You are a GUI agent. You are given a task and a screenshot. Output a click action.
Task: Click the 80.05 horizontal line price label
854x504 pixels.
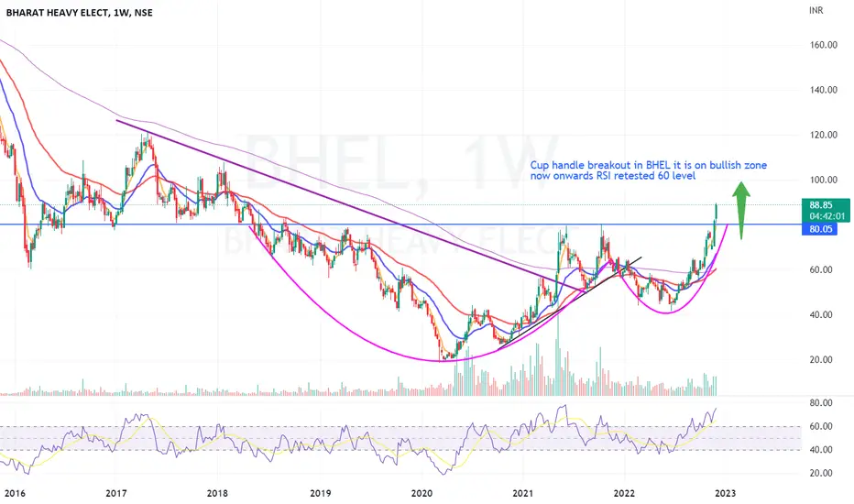tap(820, 229)
